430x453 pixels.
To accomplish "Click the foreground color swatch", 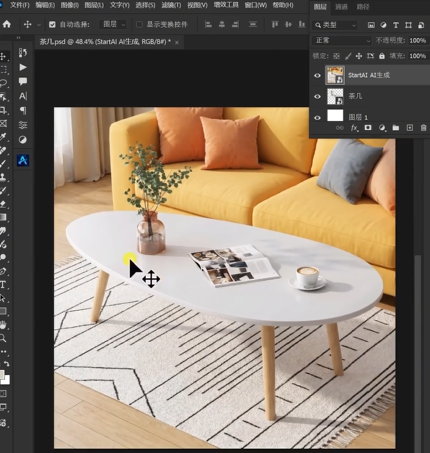I will tap(2, 374).
